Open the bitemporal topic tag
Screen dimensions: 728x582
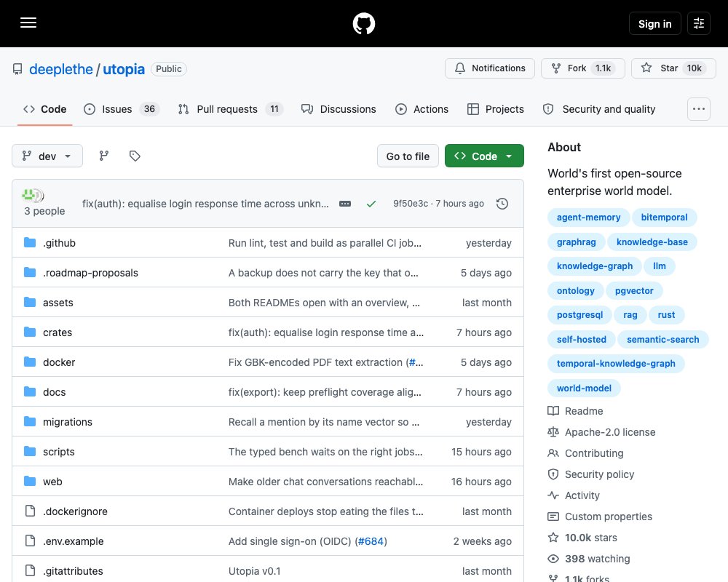pos(664,218)
